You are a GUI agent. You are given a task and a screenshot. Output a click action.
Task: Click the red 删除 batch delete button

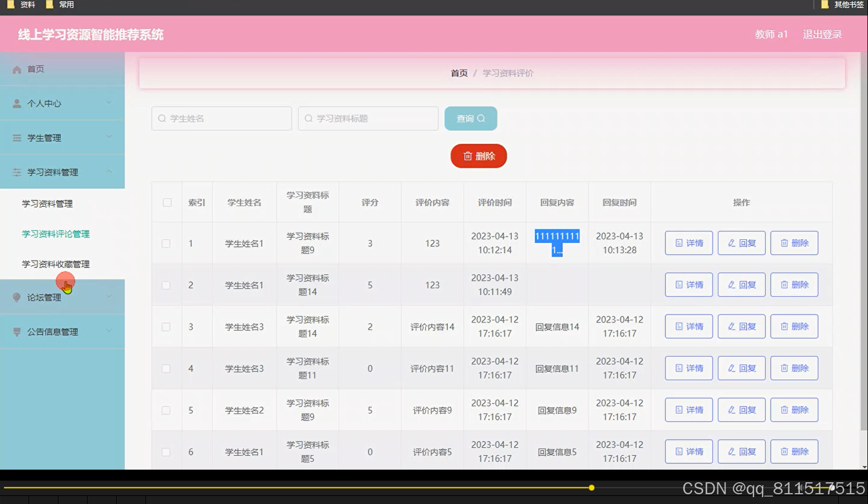click(479, 156)
